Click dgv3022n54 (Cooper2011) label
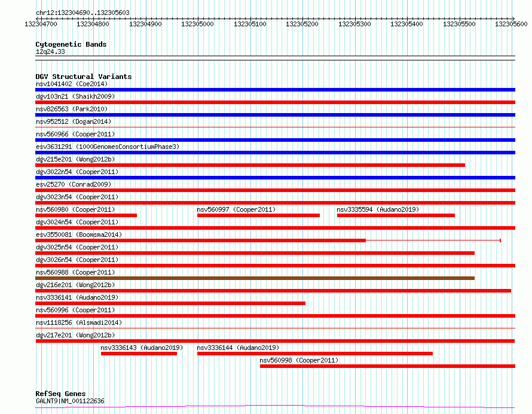Viewport: 532px width, 414px height. 77,172
